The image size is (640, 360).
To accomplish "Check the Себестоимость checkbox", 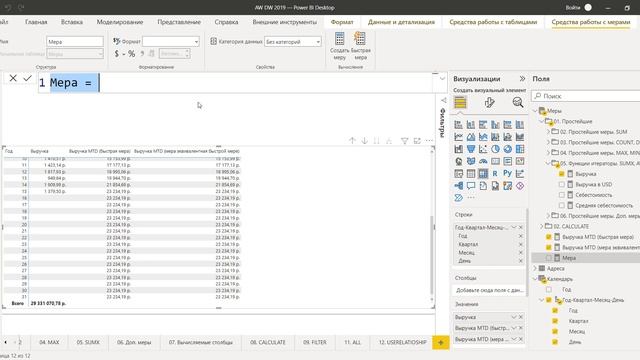I will tap(562, 195).
